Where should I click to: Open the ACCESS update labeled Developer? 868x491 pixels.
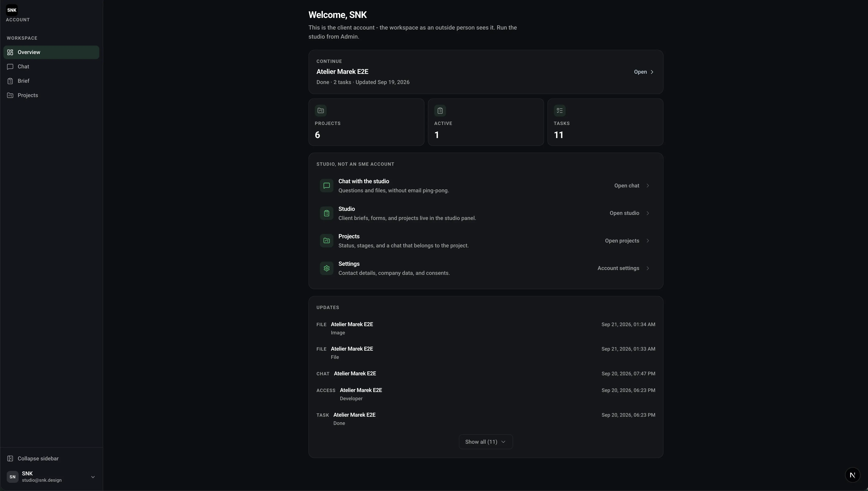(486, 394)
